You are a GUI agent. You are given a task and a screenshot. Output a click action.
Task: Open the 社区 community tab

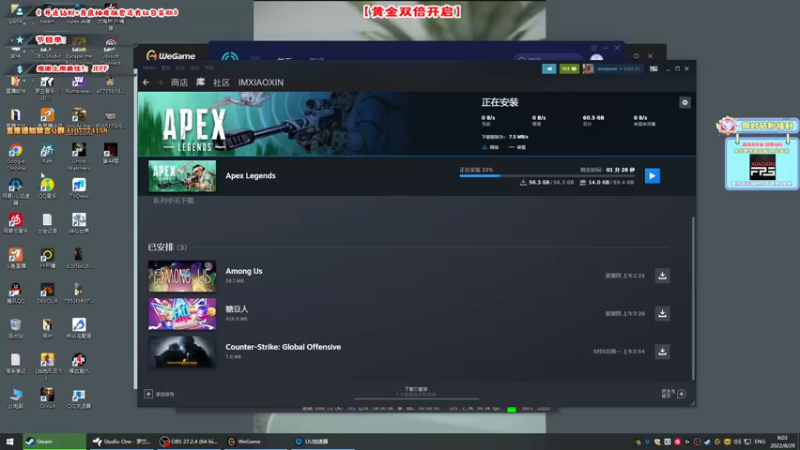(221, 82)
